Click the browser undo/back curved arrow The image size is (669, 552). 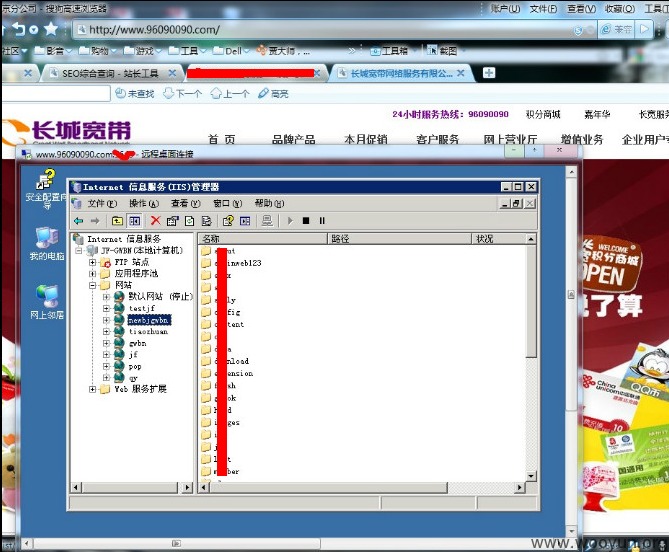[x=19, y=29]
